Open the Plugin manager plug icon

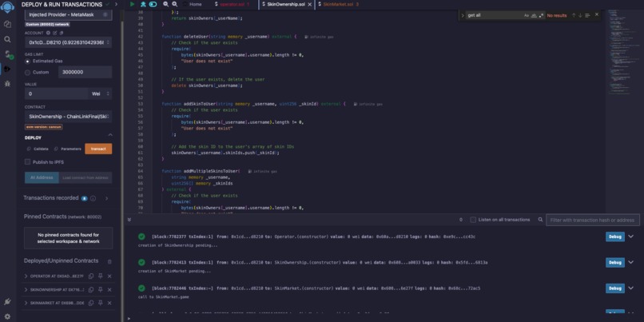[7, 302]
